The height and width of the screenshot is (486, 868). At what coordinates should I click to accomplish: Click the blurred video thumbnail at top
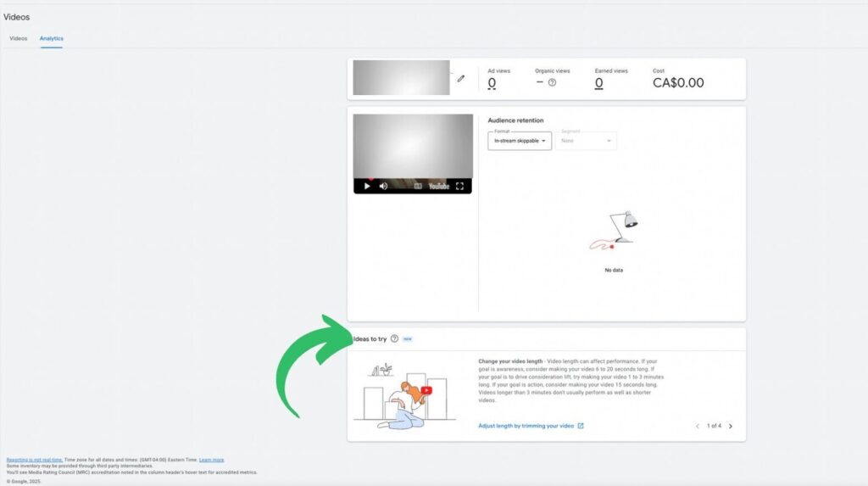pos(401,77)
